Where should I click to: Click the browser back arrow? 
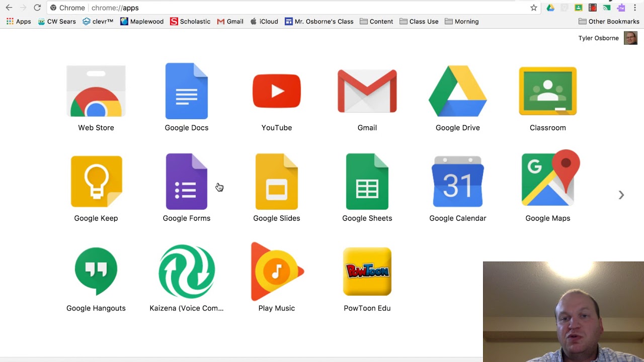(x=9, y=8)
